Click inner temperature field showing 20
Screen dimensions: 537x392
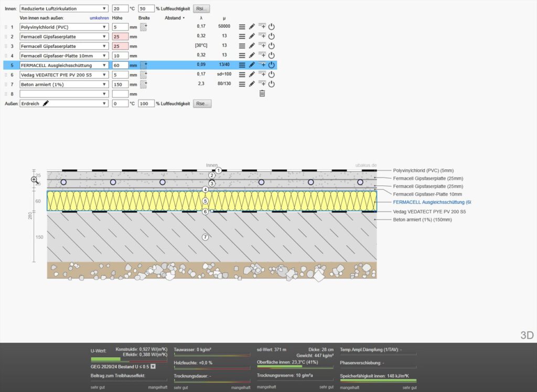point(120,8)
